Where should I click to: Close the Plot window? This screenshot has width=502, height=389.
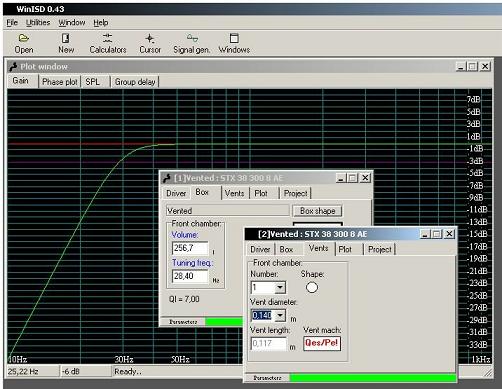tap(485, 67)
